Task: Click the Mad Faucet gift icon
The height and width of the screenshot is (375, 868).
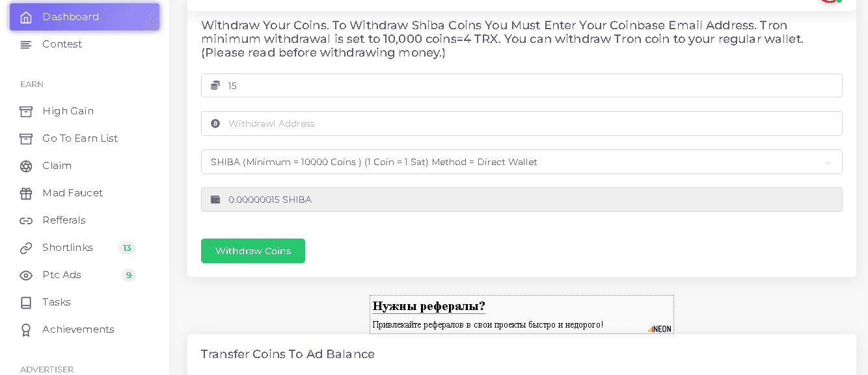Action: [x=26, y=193]
